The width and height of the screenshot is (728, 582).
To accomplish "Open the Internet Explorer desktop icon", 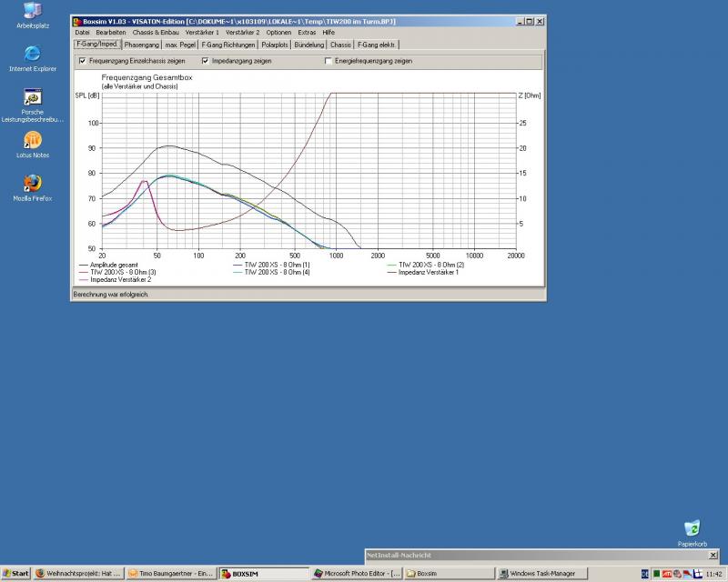I will 33,53.
